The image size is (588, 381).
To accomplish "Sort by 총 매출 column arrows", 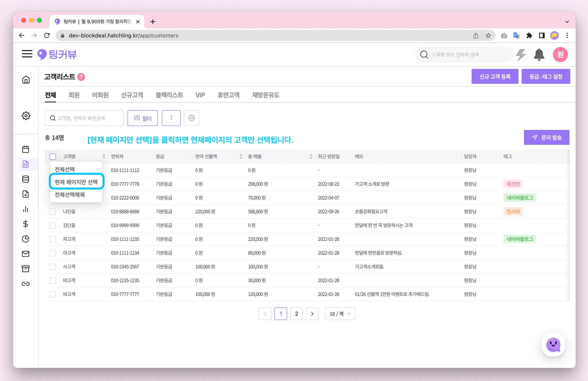I will pyautogui.click(x=311, y=156).
